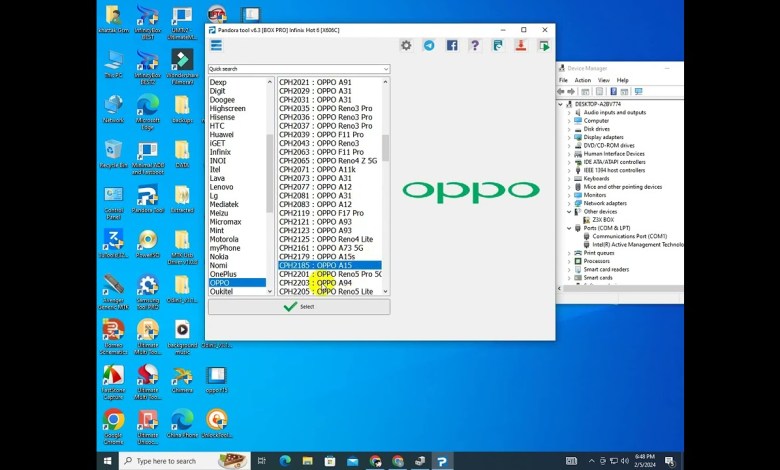
Task: Select the highlighted OPPO brand entry
Action: click(x=237, y=282)
